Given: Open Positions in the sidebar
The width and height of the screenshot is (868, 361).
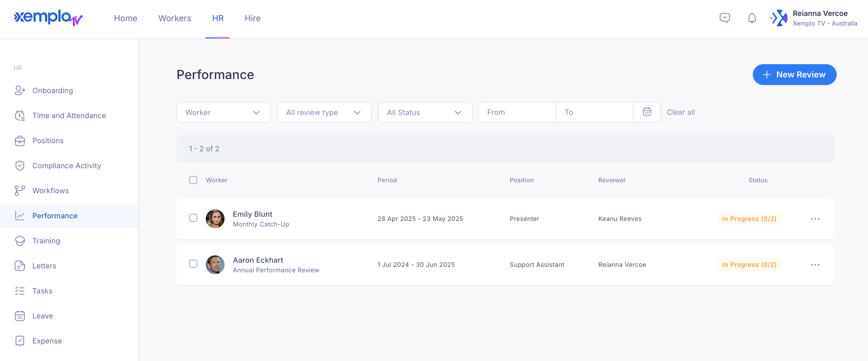Looking at the screenshot, I should [69, 141].
